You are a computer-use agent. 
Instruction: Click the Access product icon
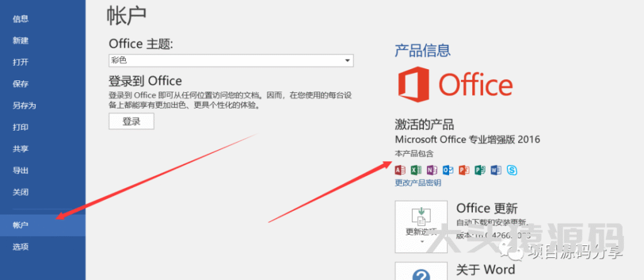tap(400, 170)
